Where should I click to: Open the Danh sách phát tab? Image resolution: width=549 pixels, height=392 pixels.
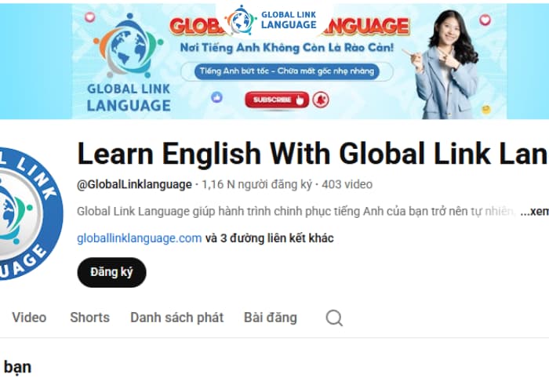(176, 318)
